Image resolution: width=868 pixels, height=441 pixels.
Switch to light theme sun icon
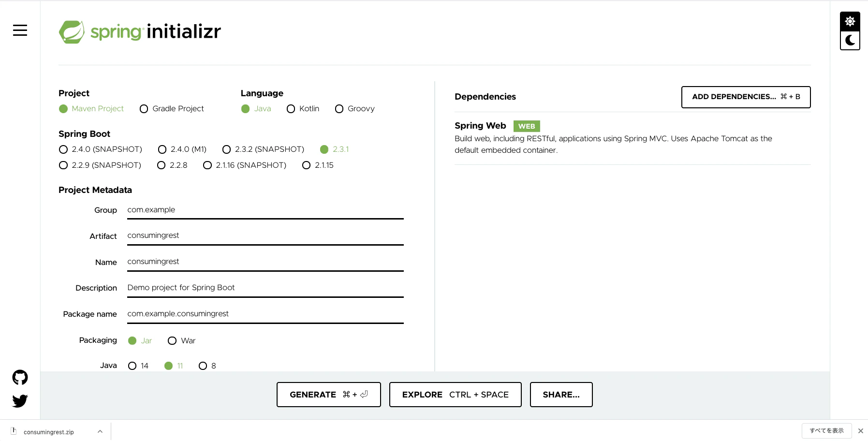coord(850,21)
